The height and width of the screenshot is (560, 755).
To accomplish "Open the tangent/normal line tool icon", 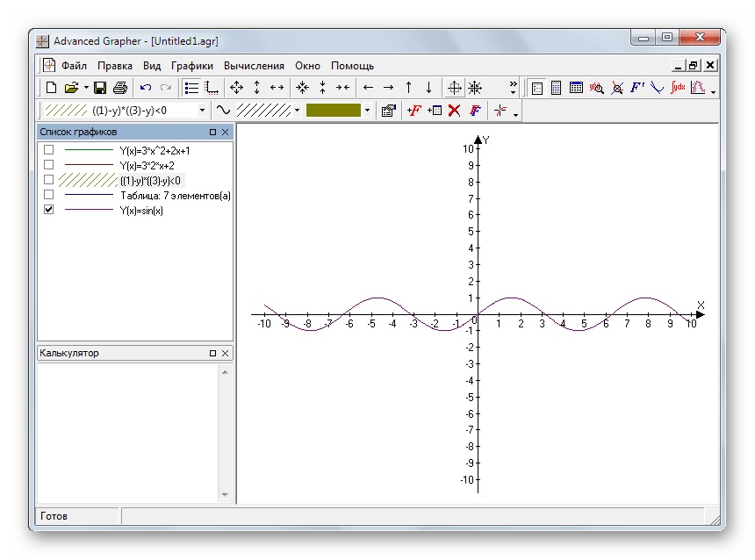I will point(657,88).
